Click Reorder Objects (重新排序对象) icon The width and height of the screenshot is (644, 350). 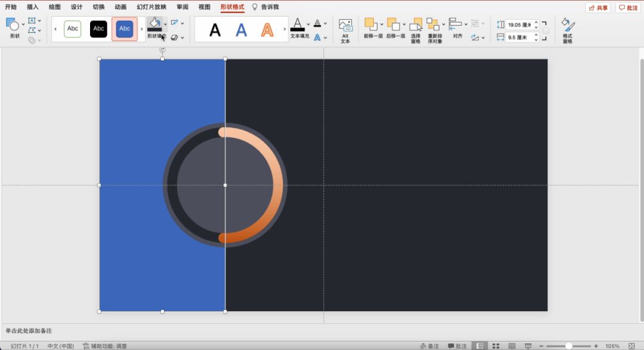coord(433,25)
